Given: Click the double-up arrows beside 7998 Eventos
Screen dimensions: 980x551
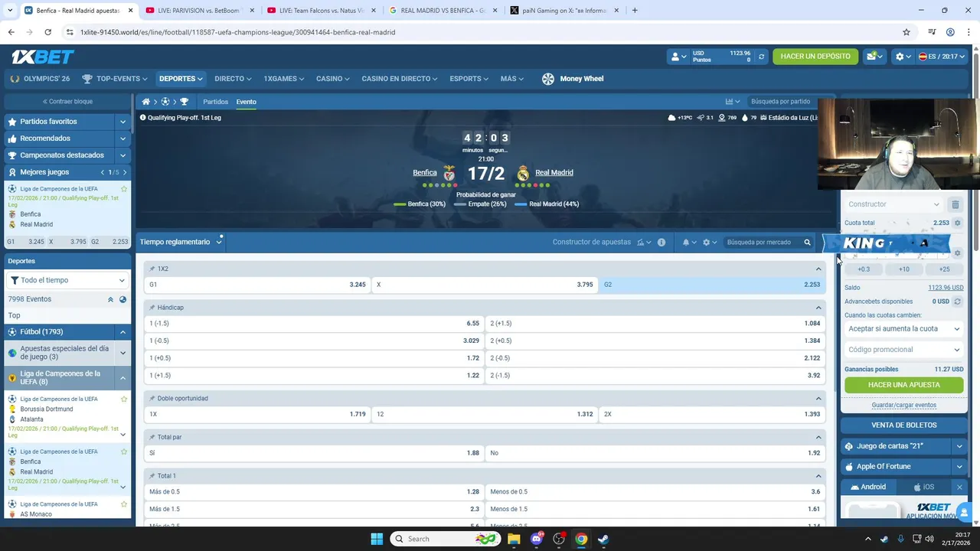Looking at the screenshot, I should click(x=110, y=299).
